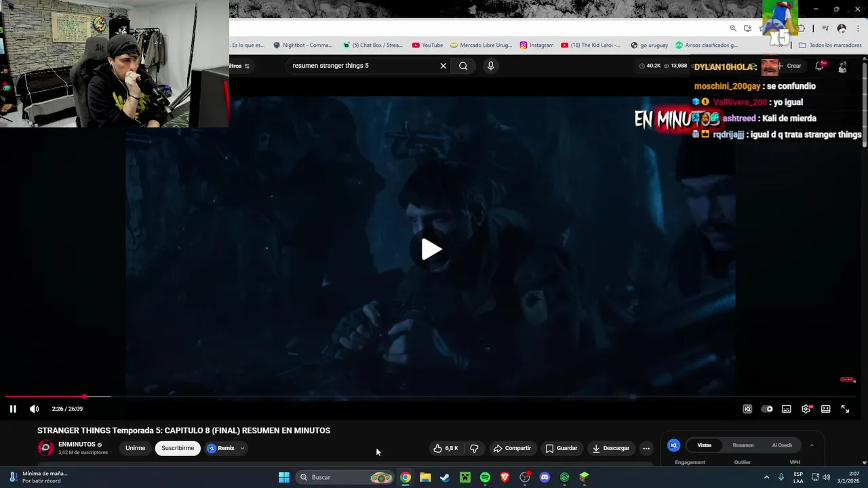Open the YouTube account avatar menu

pos(842,66)
